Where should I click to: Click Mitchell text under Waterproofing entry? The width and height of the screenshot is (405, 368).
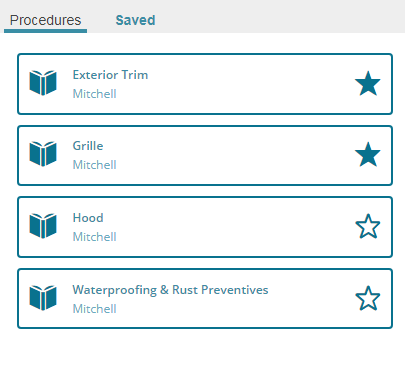click(x=95, y=309)
